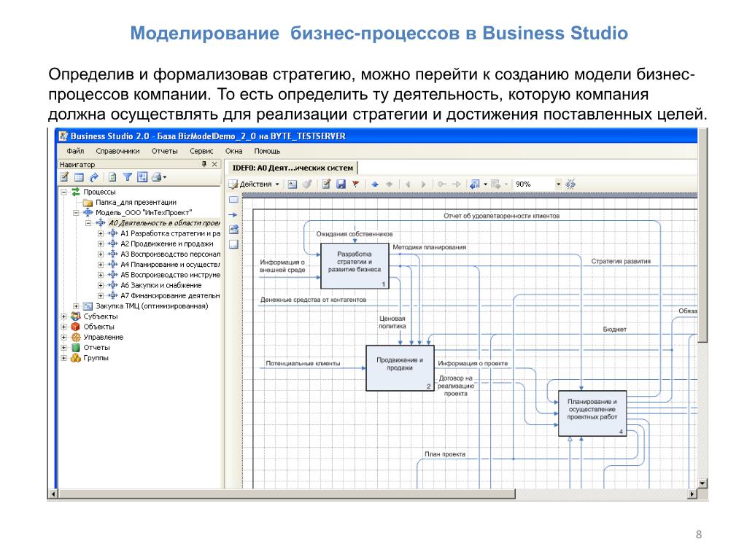Click the sort order icon in Навигатор toolbar
This screenshot has width=747, height=560.
point(142,177)
